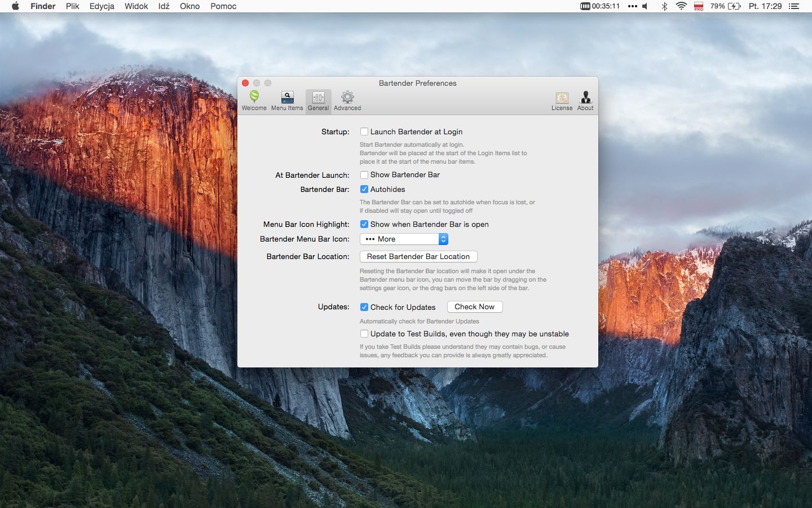Open Bartender's three-dots menu bar icon
This screenshot has width=812, height=508.
pyautogui.click(x=632, y=6)
